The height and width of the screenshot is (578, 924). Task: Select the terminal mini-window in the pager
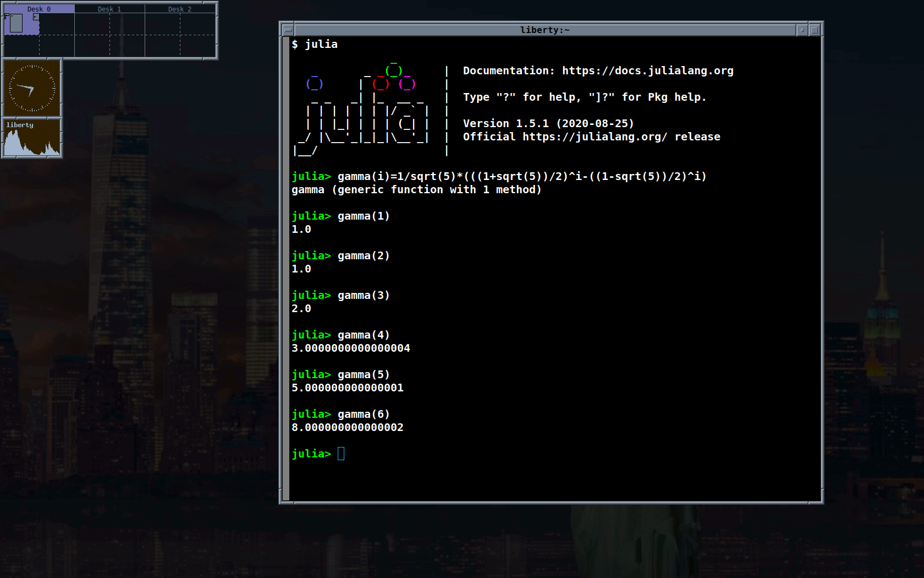pyautogui.click(x=16, y=23)
